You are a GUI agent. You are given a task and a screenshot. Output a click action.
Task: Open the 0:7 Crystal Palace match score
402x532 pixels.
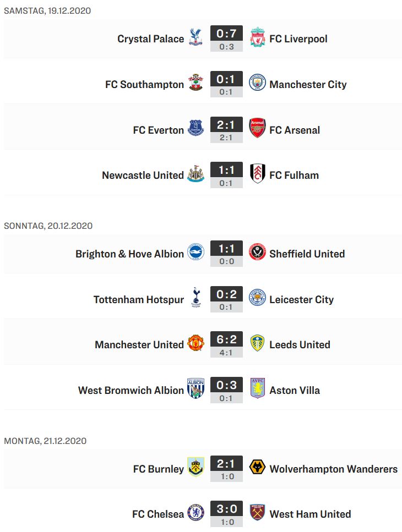226,38
